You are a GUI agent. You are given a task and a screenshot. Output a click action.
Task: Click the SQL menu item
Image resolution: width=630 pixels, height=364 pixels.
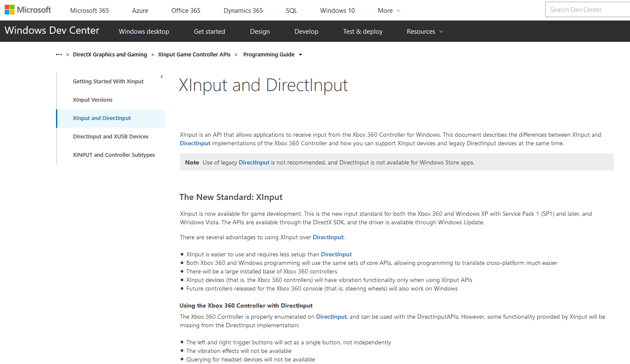click(291, 11)
